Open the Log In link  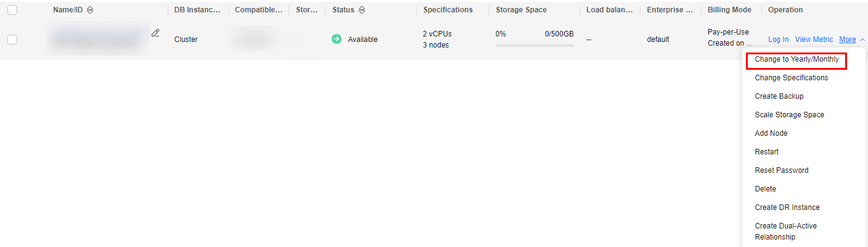778,40
